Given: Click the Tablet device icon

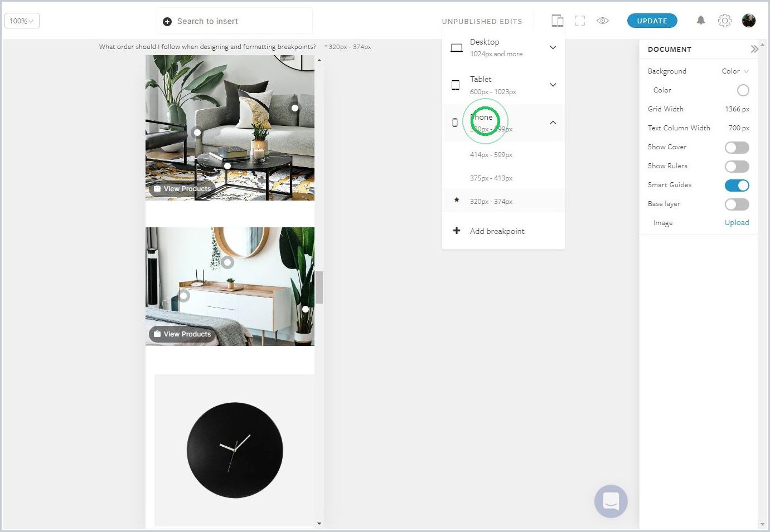Looking at the screenshot, I should tap(456, 85).
